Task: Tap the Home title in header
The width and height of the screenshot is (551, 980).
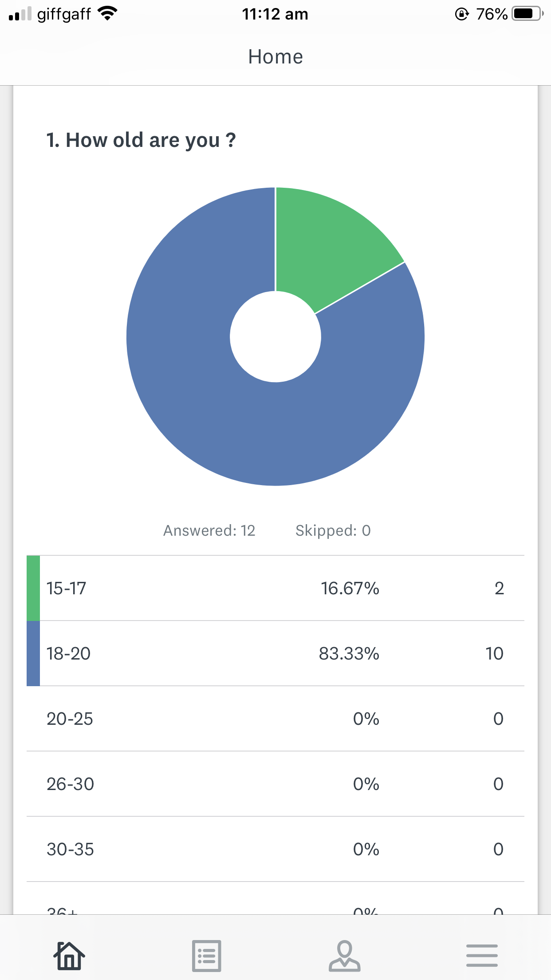Action: (x=275, y=57)
